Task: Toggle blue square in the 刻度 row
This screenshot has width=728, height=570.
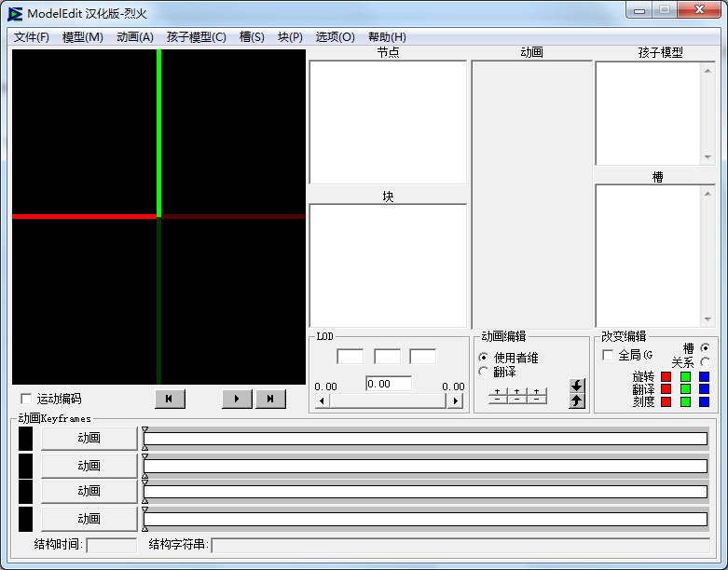Action: tap(705, 401)
